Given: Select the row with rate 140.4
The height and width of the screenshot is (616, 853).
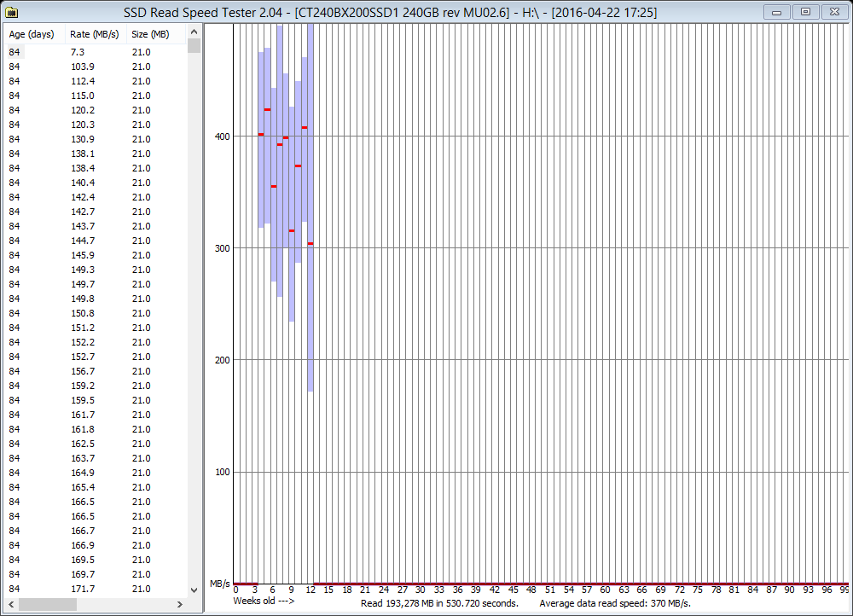Looking at the screenshot, I should [96, 183].
